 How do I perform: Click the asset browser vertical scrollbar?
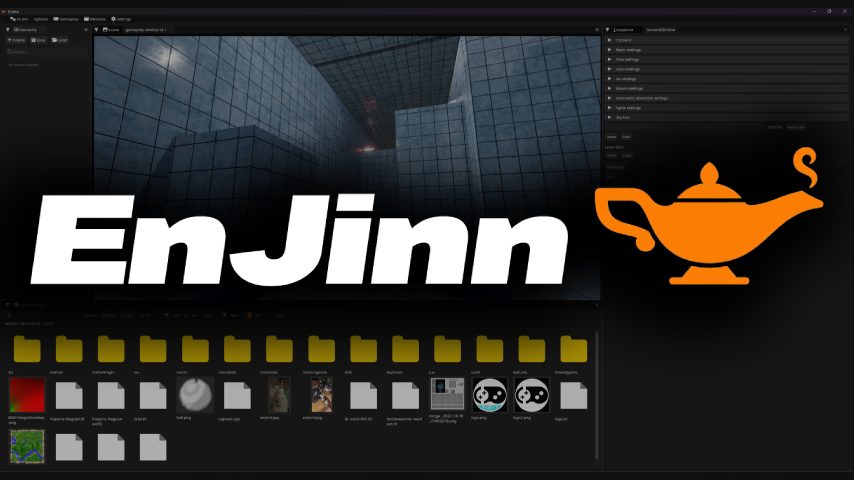tap(597, 395)
